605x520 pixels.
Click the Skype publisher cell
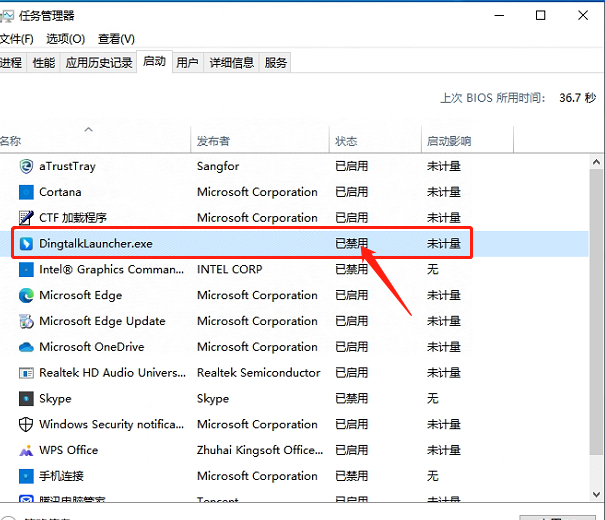[213, 399]
